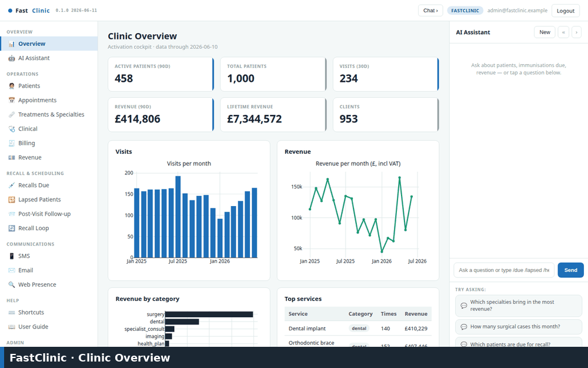Open the Appointments section
588x368 pixels.
[x=49, y=100]
